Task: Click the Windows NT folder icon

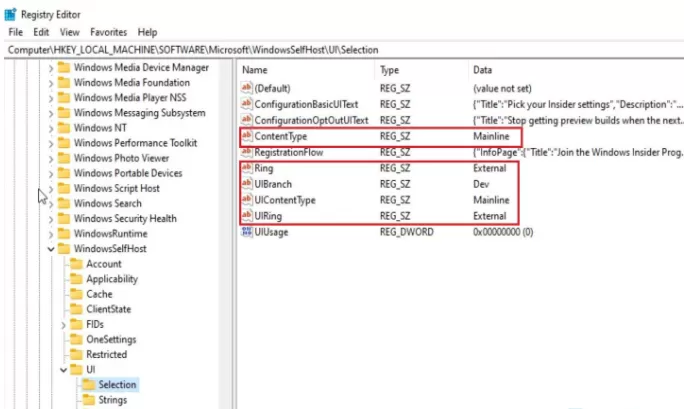Action: (64, 128)
